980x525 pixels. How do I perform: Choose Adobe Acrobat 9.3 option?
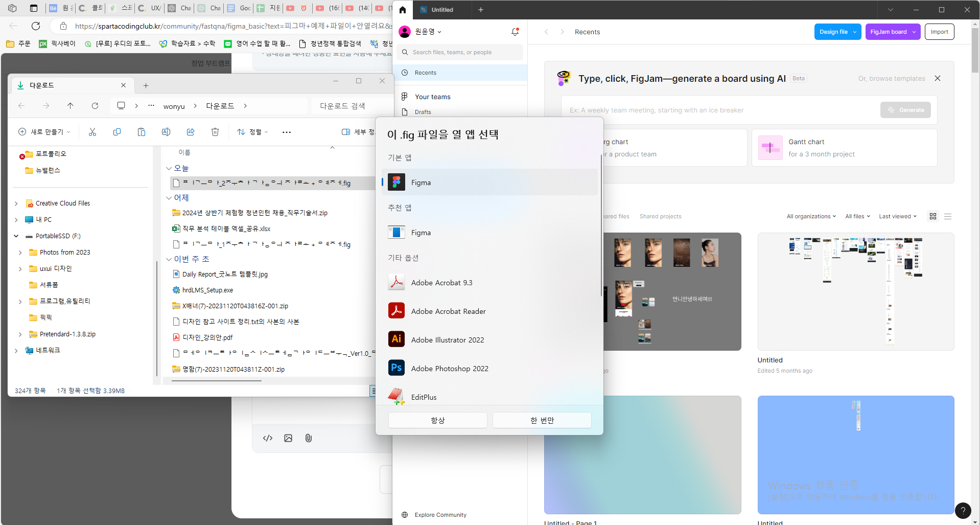pos(489,282)
